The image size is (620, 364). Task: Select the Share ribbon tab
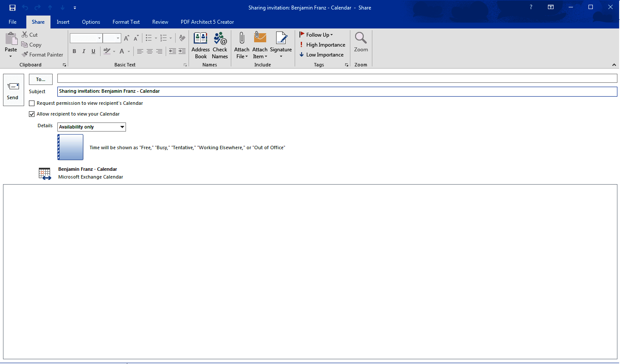coord(38,22)
